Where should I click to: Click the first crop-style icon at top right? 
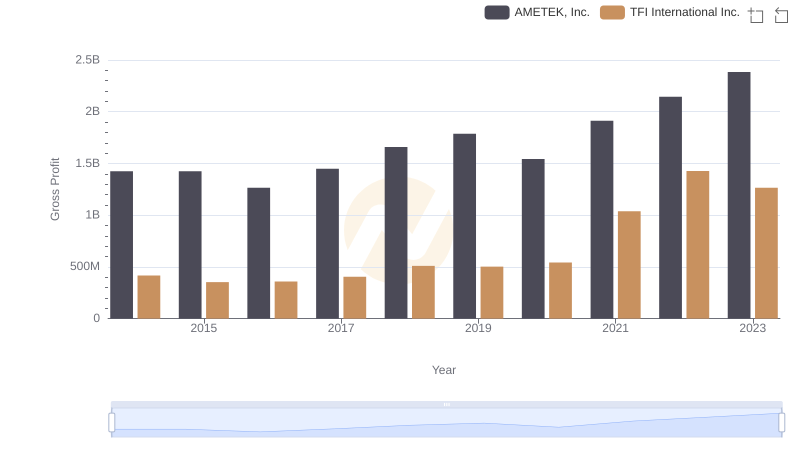pyautogui.click(x=756, y=15)
